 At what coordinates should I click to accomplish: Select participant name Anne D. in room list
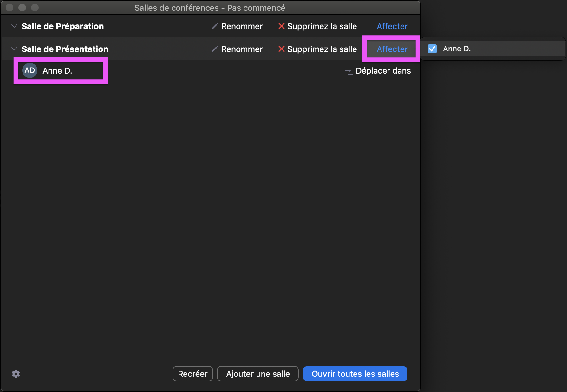click(x=57, y=71)
